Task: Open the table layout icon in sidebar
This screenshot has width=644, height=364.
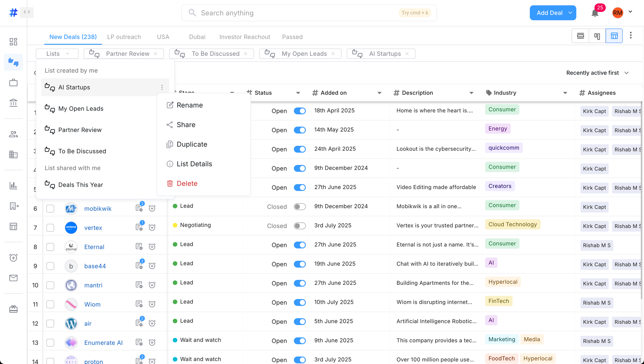Action: [13, 227]
